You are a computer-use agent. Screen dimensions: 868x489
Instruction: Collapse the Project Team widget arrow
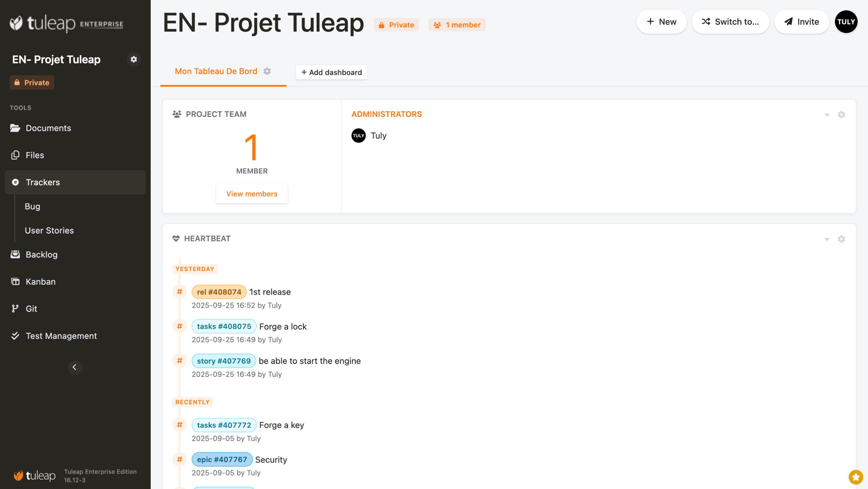pos(827,115)
